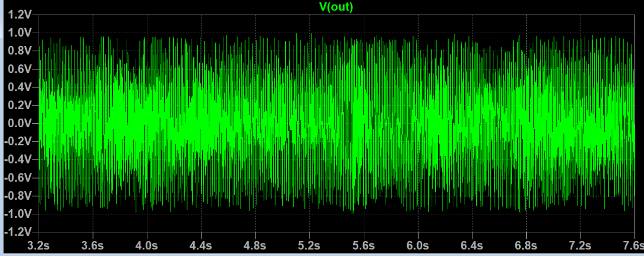Screen dimensions: 644x256
Task: Click the 5.6s time axis label
Action: click(363, 245)
